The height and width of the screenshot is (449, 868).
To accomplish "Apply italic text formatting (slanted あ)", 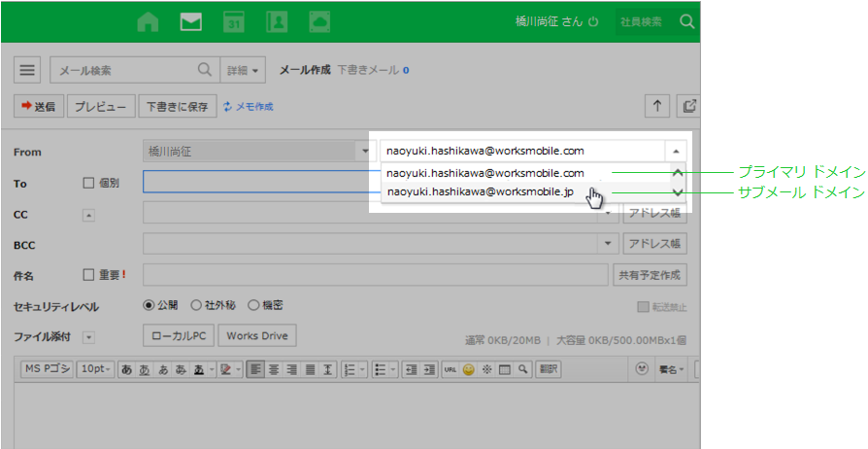I will pyautogui.click(x=163, y=369).
